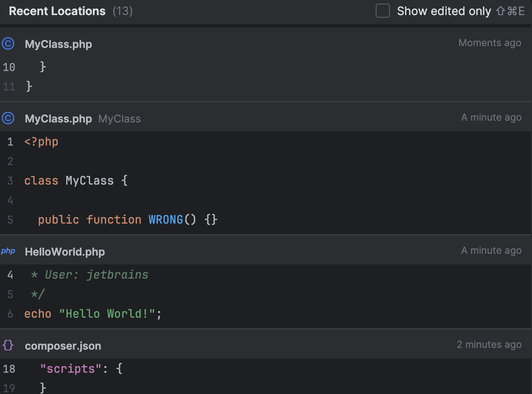Click the function WRONG line in the code preview
The width and height of the screenshot is (532, 394).
pyautogui.click(x=127, y=219)
